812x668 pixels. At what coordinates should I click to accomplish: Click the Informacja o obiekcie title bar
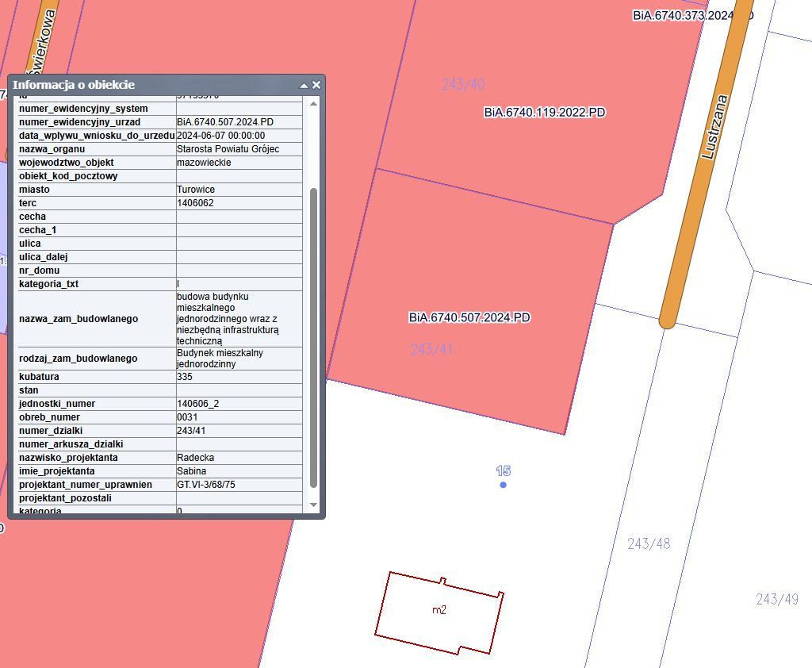[151, 85]
